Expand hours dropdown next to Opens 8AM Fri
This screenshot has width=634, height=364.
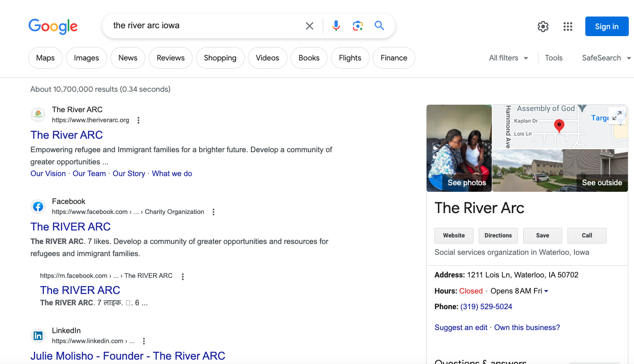tap(546, 291)
